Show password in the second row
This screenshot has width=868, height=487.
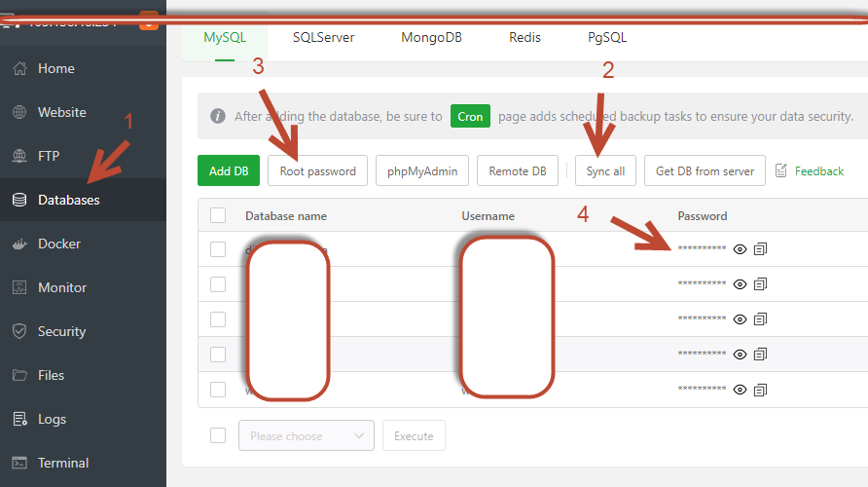tap(740, 284)
